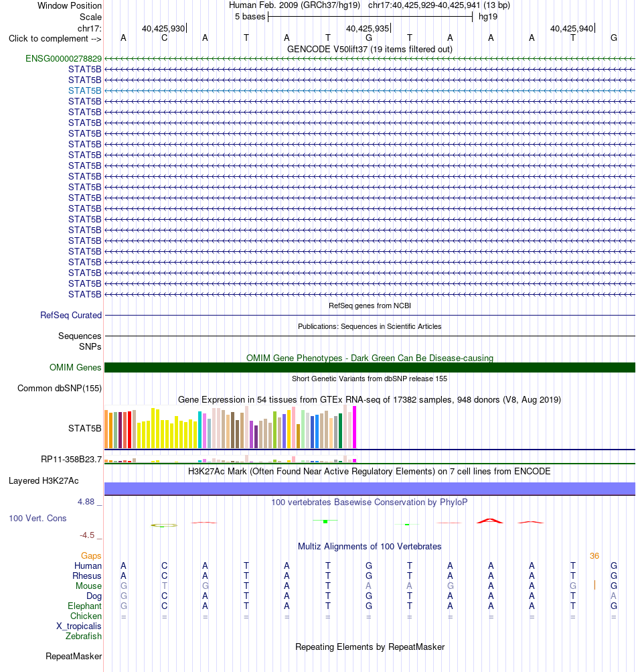636x672 pixels.
Task: Click the 40,425,940 ruler position
Action: point(572,29)
